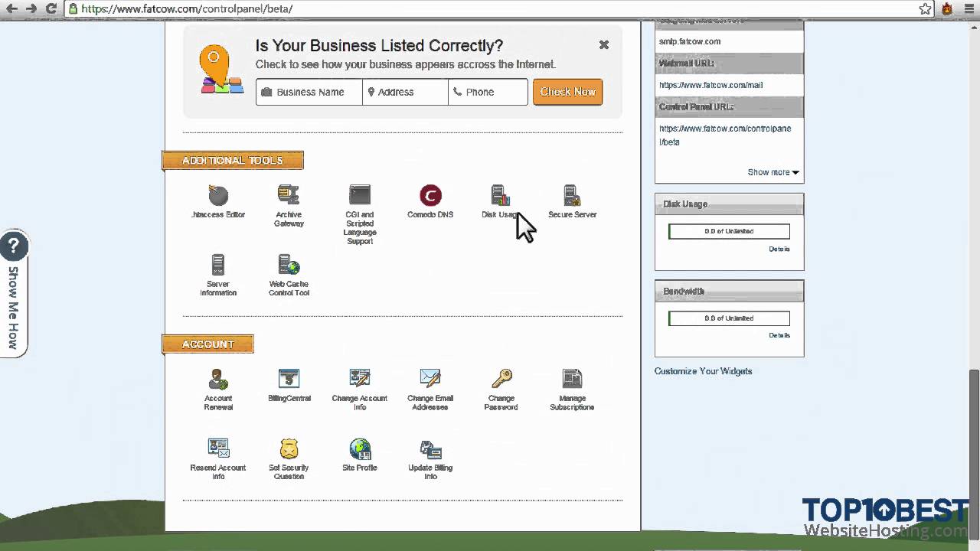Open CGI and Scripted Language Support
Image resolution: width=980 pixels, height=551 pixels.
pos(360,215)
